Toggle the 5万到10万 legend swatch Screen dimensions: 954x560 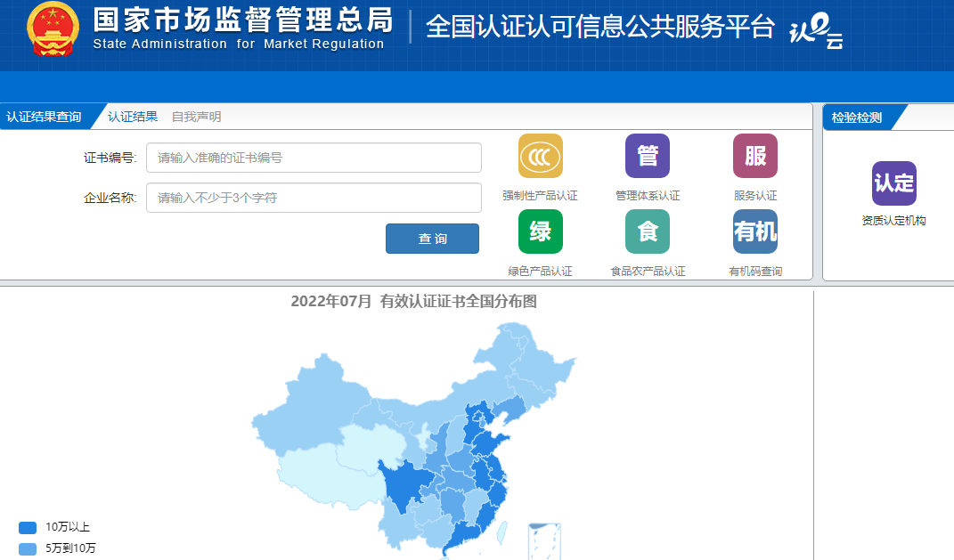pos(28,548)
